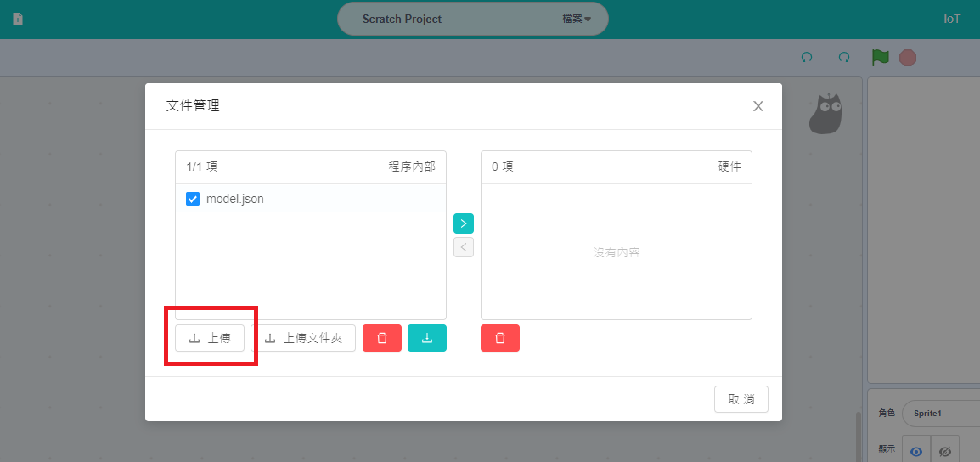Screen dimensions: 980x462
Task: Open the 檔案 dropdown menu
Action: tap(577, 19)
